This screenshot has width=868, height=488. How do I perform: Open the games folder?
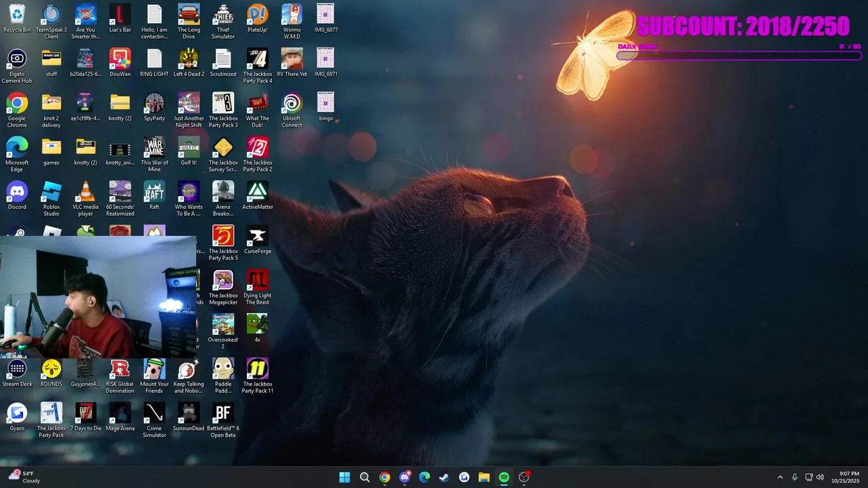(x=52, y=151)
